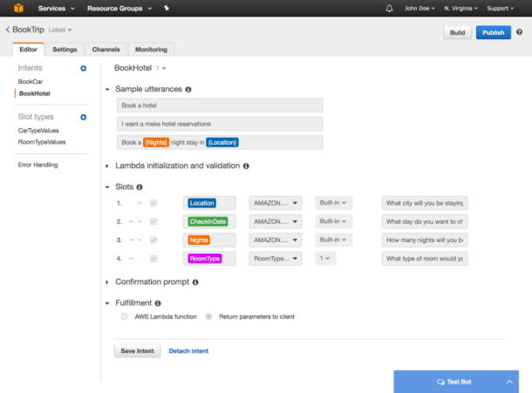The width and height of the screenshot is (532, 393).
Task: Edit 'I want a make hotel reservations' utterance
Action: pyautogui.click(x=220, y=124)
